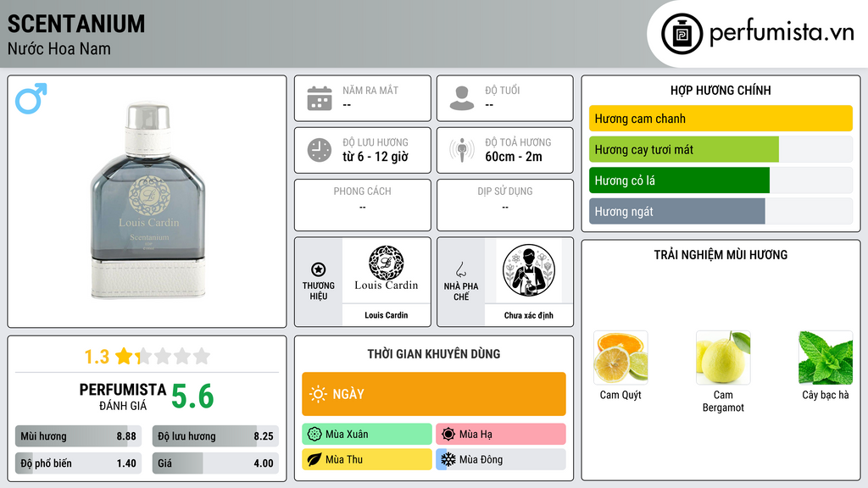The image size is (868, 488).
Task: Select the Mùa Hạ season tag
Action: pyautogui.click(x=501, y=434)
